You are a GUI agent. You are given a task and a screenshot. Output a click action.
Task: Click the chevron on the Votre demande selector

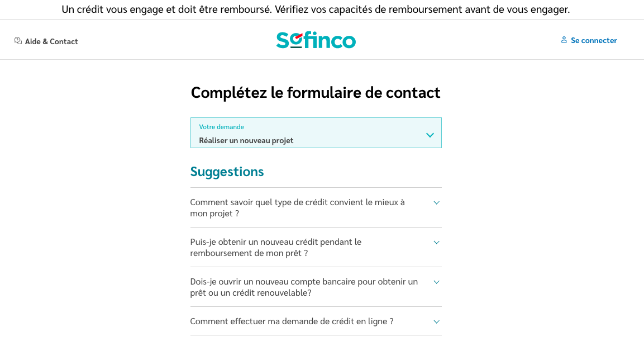coord(430,135)
